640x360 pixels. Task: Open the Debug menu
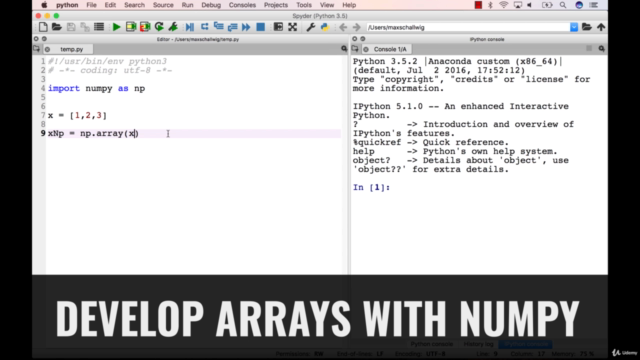[x=211, y=5]
